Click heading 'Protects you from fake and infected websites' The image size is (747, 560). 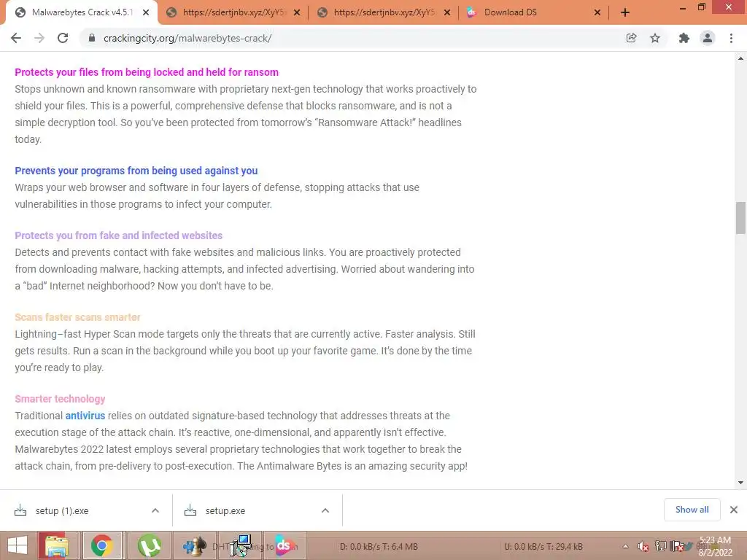(x=119, y=236)
